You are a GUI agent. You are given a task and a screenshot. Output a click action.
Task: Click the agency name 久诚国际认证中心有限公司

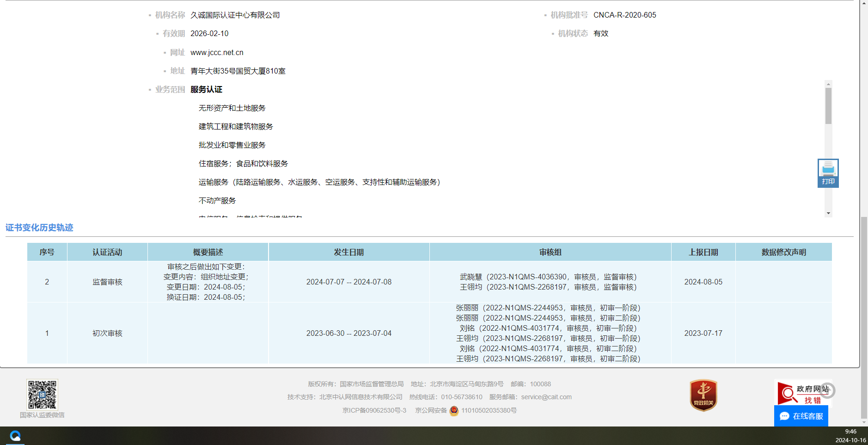tap(235, 15)
